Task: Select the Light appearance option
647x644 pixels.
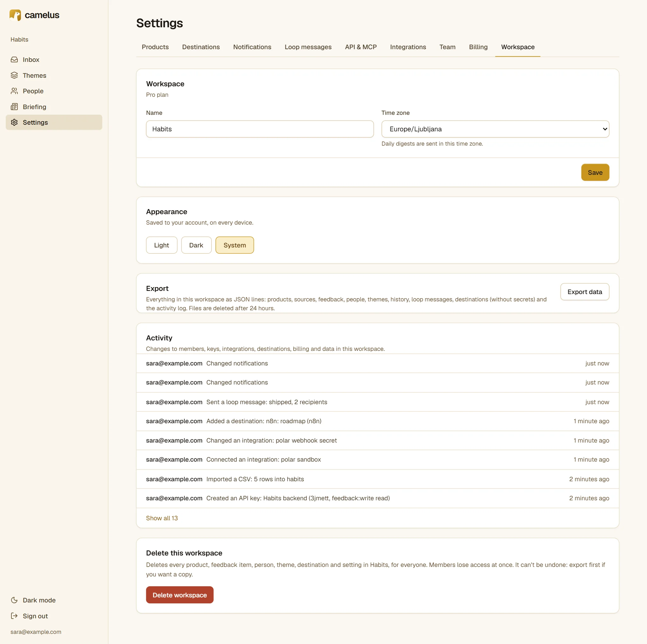Action: (x=162, y=245)
